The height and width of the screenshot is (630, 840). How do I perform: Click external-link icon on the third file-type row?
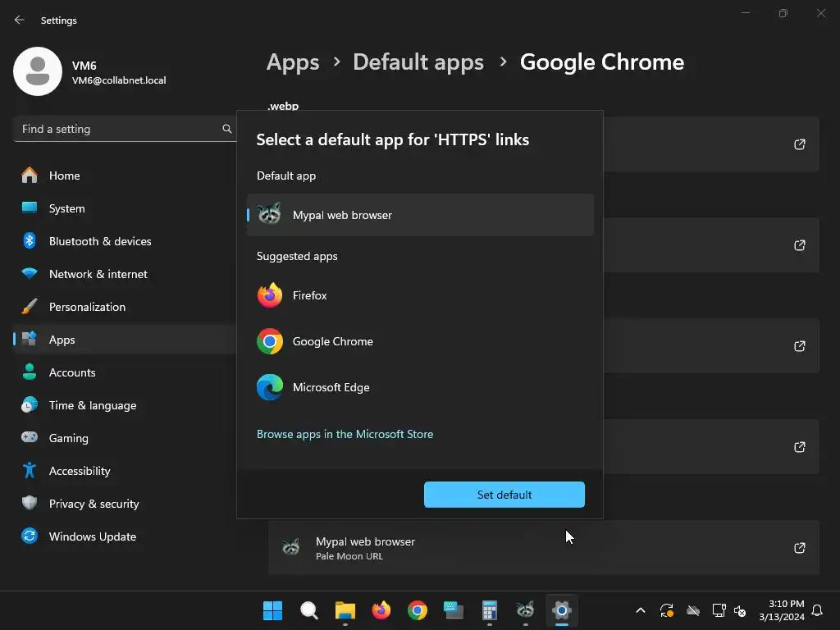click(799, 346)
